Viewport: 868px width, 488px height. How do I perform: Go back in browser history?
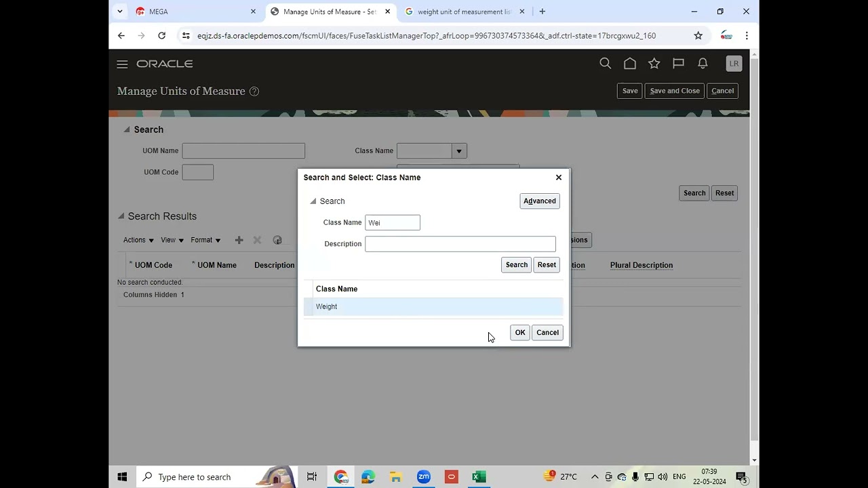pyautogui.click(x=121, y=35)
